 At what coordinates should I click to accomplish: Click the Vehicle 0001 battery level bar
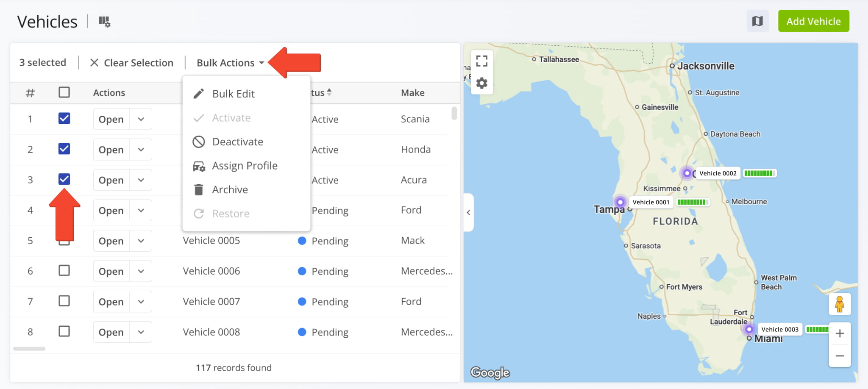click(x=692, y=202)
